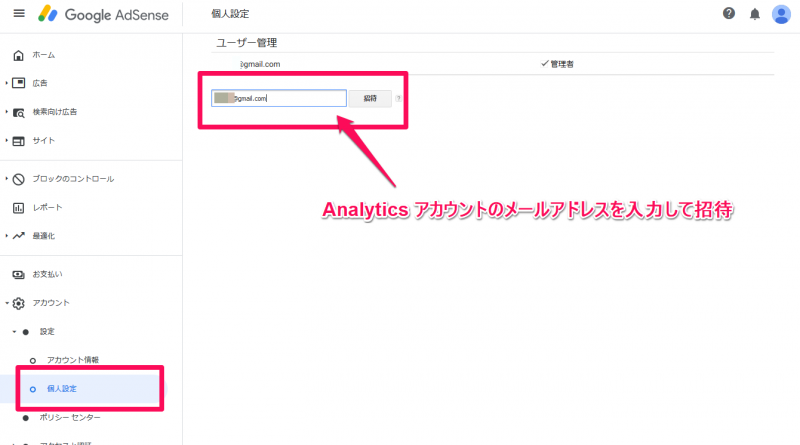
Task: Click the ユーザー管理 section heading
Action: [x=246, y=43]
